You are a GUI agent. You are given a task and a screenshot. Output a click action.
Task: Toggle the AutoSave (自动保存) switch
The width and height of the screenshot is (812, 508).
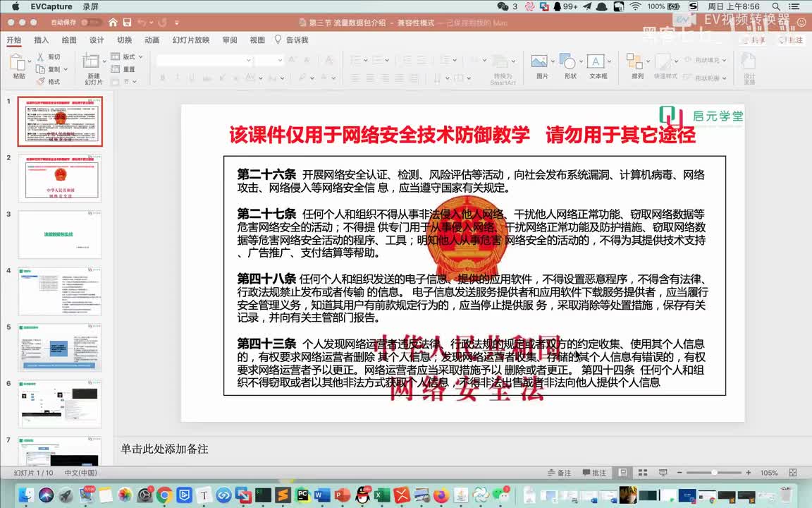click(x=91, y=23)
